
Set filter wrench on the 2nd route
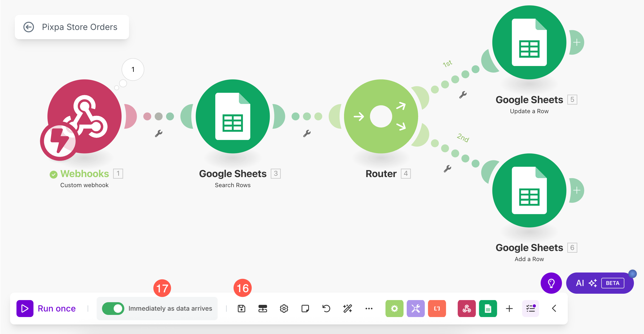click(448, 169)
